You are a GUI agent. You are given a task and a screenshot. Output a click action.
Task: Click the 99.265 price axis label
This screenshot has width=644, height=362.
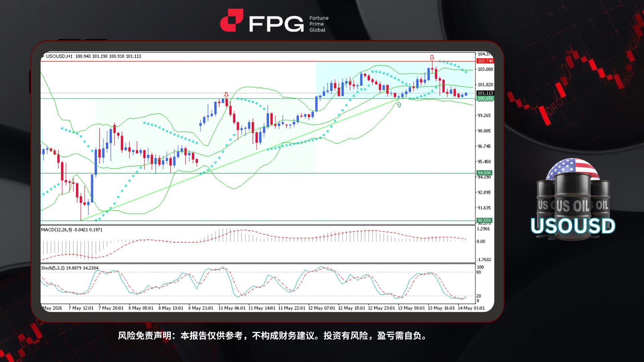pos(484,116)
